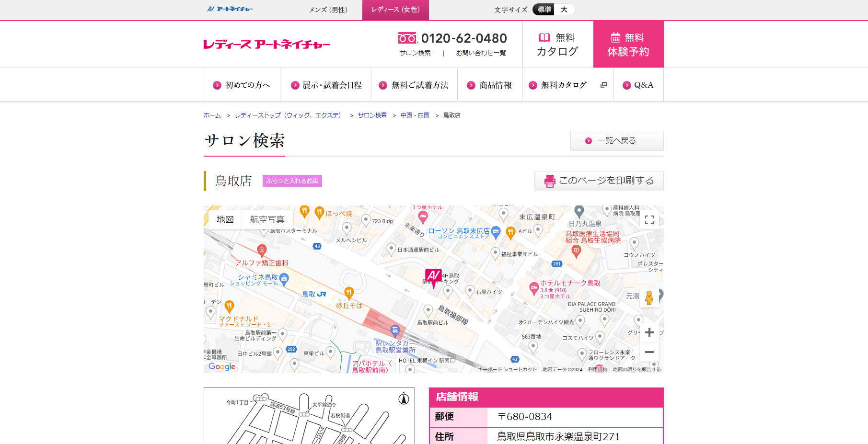Open the メンズ (男性) tab
This screenshot has height=444, width=868.
tap(328, 10)
